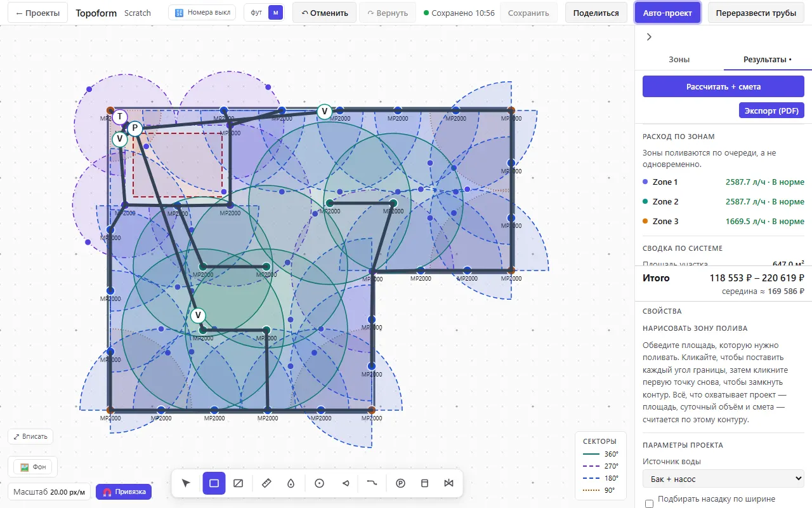The image size is (812, 508).
Task: Click the Zone 1 color dot
Action: pyautogui.click(x=645, y=182)
